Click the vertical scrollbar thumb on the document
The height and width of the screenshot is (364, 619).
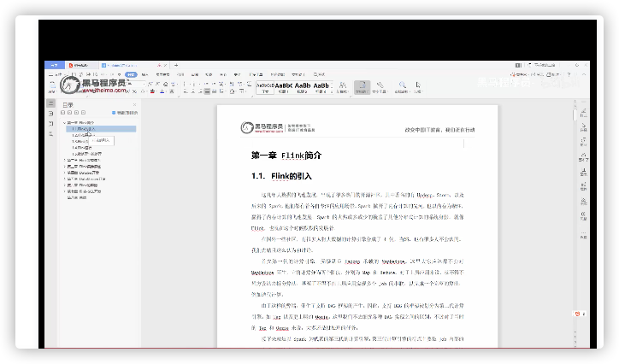(575, 114)
